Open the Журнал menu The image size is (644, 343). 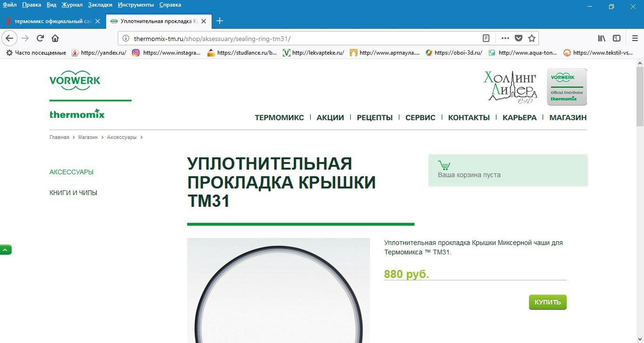(72, 5)
